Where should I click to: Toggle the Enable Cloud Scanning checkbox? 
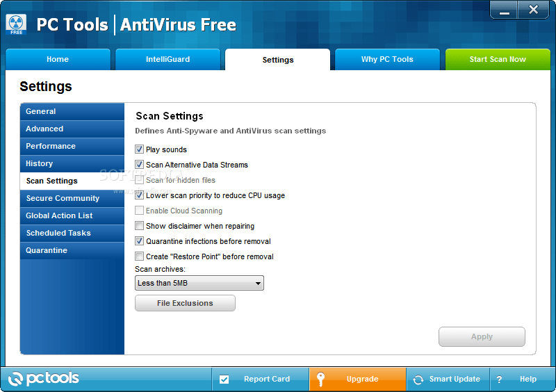[x=140, y=211]
